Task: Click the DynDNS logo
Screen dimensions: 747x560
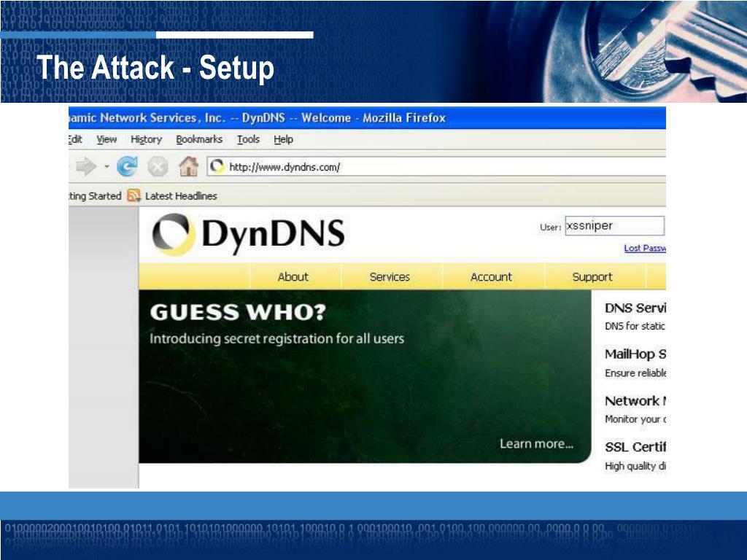Action: coord(248,234)
